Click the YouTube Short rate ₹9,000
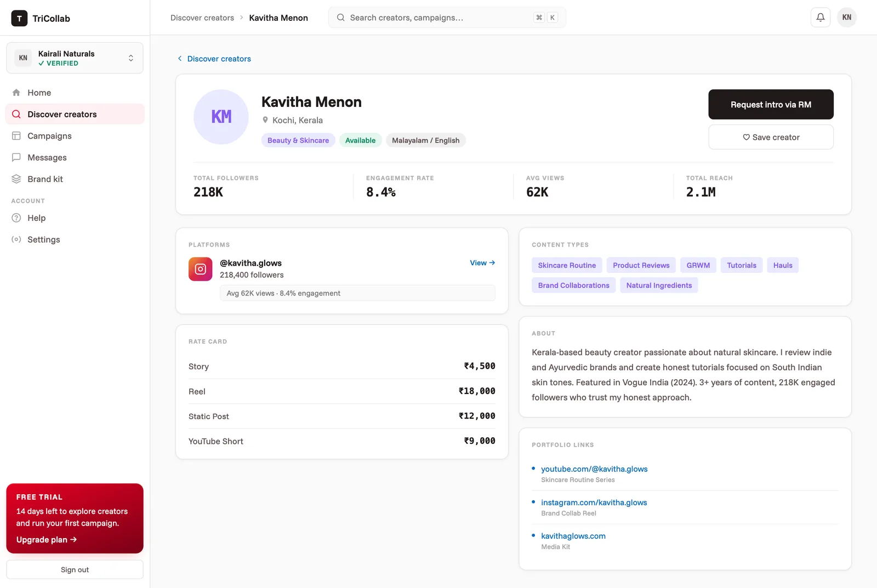The image size is (877, 588). coord(480,441)
